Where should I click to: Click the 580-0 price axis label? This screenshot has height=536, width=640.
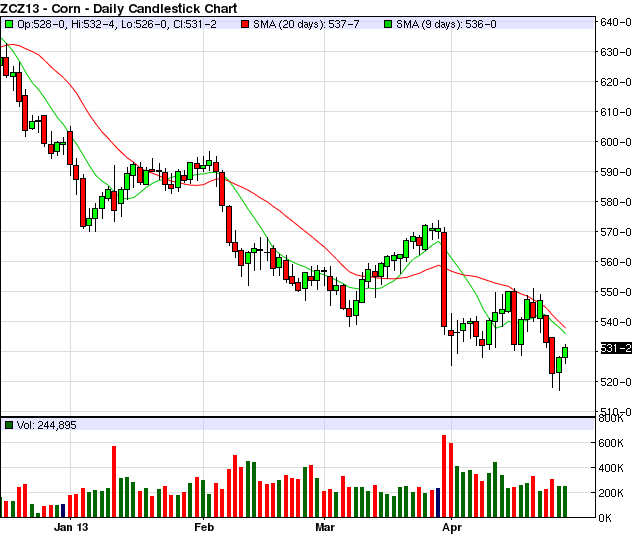[x=616, y=202]
